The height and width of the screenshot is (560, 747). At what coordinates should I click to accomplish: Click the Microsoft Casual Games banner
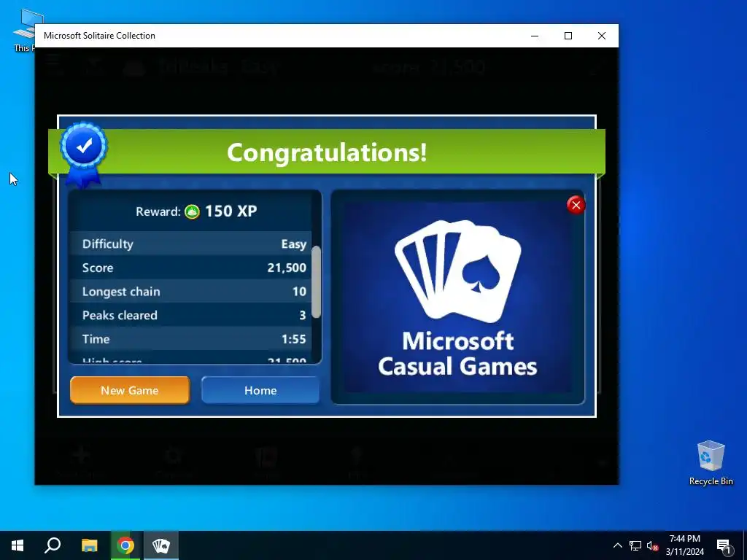pyautogui.click(x=457, y=297)
